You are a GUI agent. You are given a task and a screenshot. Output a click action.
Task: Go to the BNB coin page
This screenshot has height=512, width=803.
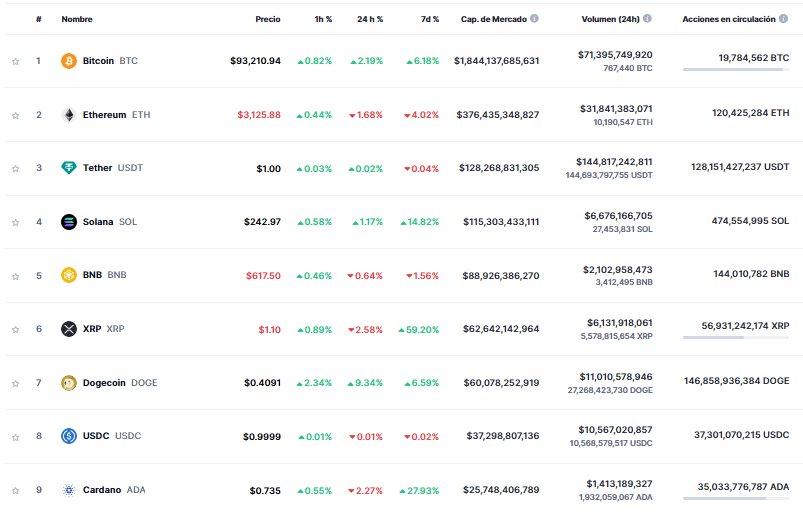(x=104, y=275)
